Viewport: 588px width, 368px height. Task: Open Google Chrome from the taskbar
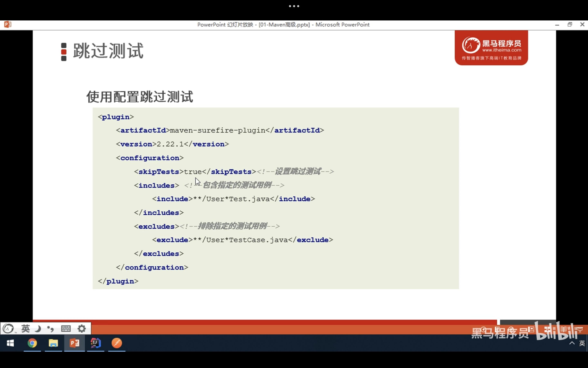point(32,343)
